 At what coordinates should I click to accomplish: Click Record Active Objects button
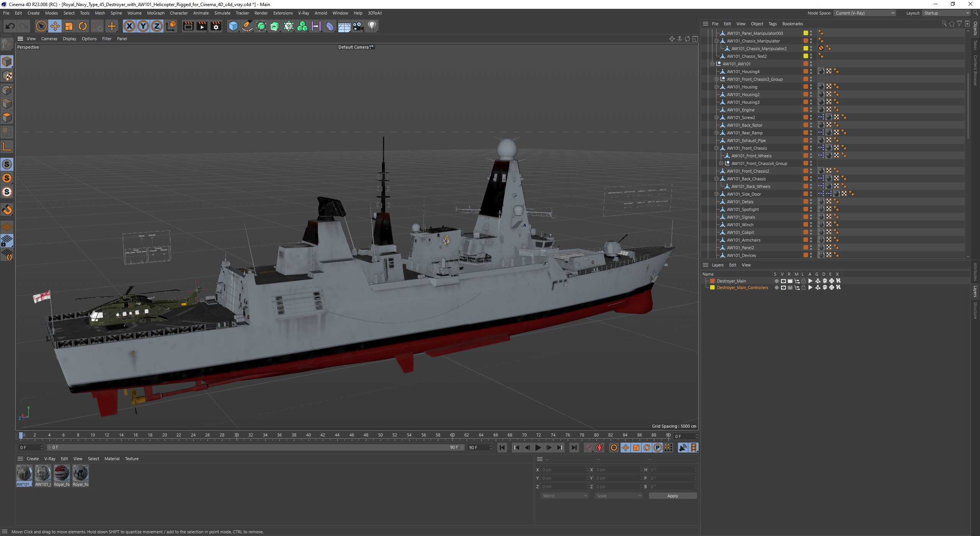pos(589,448)
